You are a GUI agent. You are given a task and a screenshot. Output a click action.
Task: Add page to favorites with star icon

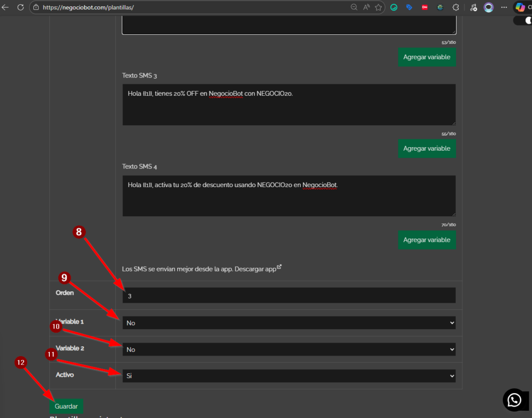[379, 7]
